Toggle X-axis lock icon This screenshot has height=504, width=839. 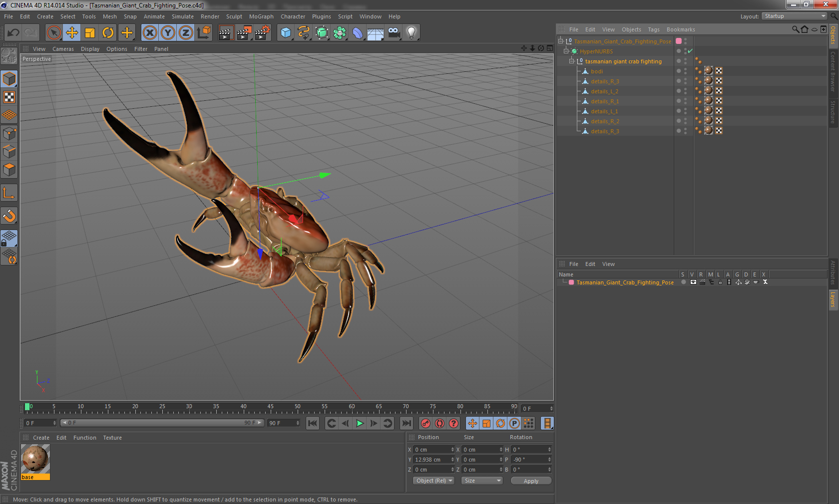point(149,33)
